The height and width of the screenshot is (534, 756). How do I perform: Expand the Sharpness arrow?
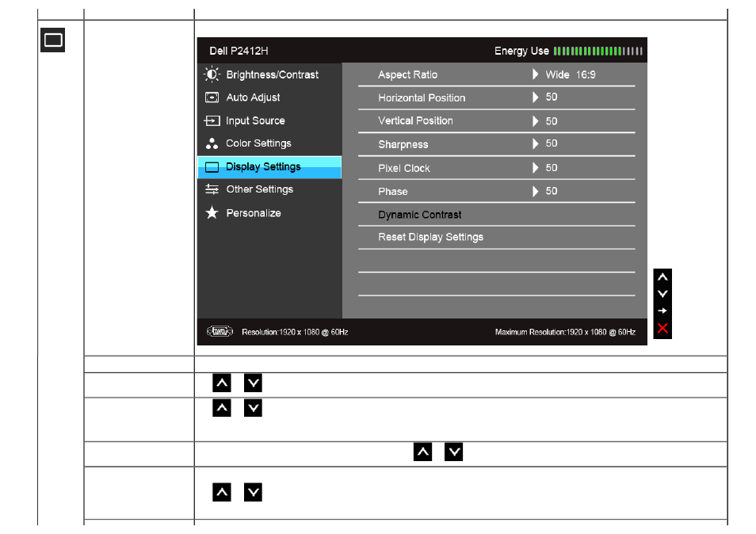[535, 143]
